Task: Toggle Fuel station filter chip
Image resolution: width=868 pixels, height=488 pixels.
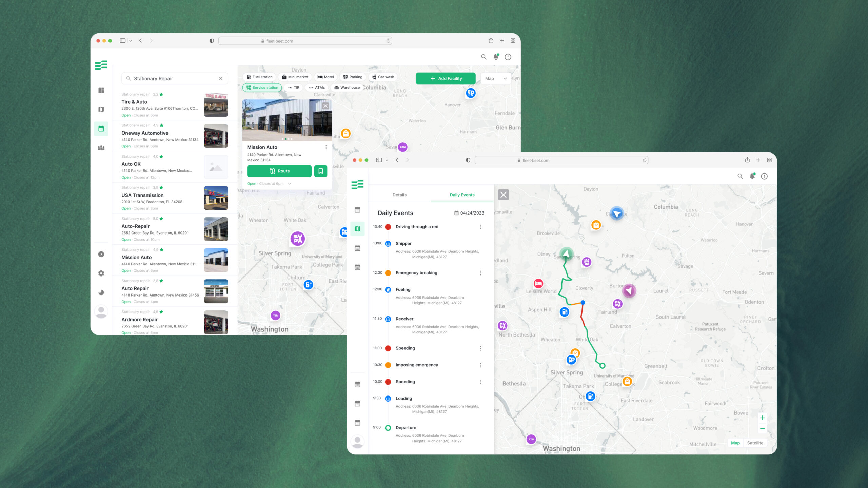Action: 259,77
